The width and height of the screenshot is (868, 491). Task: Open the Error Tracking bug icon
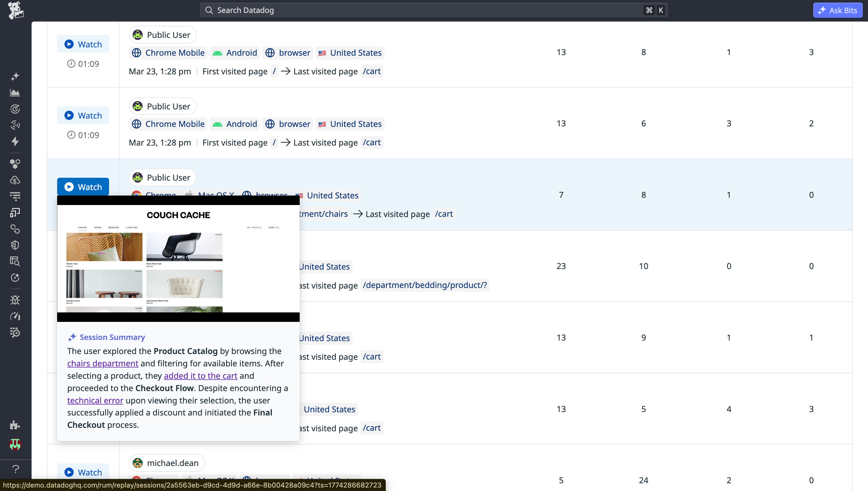(15, 300)
